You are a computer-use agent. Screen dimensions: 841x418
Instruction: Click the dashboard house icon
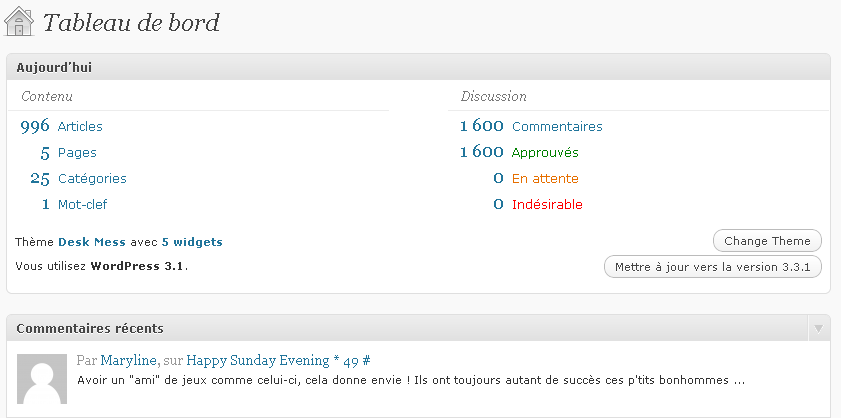pos(19,21)
